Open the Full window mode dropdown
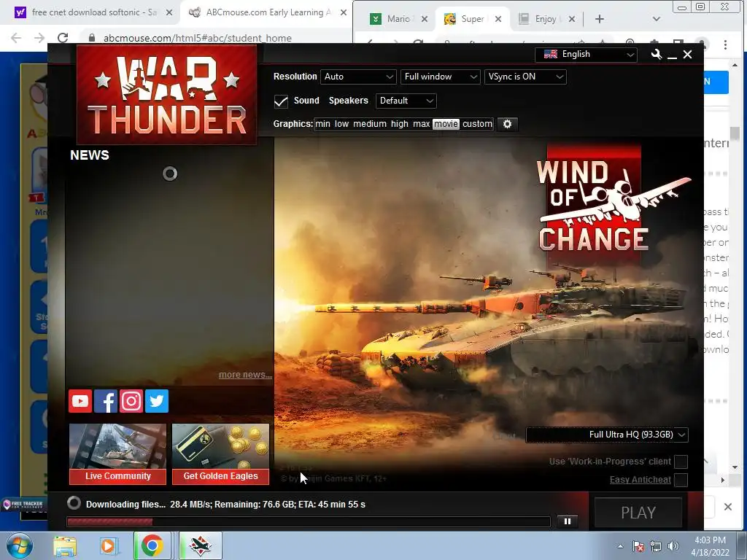 [440, 77]
